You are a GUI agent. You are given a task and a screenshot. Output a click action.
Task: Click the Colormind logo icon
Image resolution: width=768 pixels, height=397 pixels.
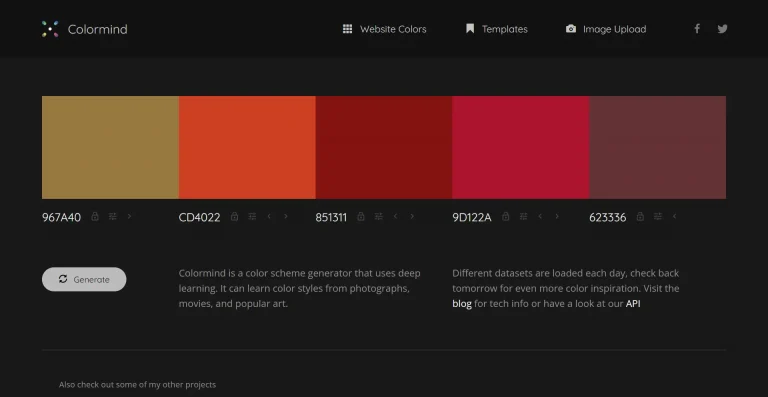tap(50, 29)
